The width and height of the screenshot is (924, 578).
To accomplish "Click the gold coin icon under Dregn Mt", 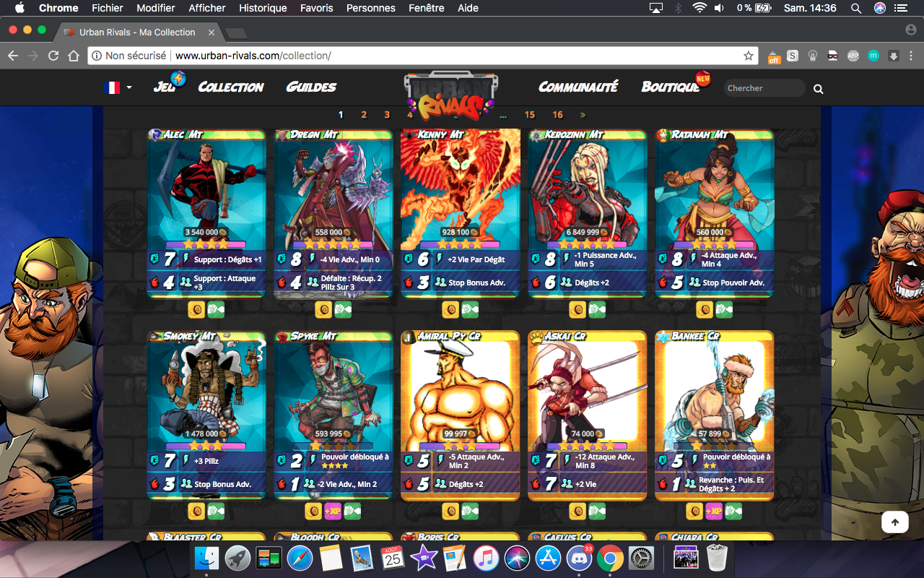I will (324, 309).
